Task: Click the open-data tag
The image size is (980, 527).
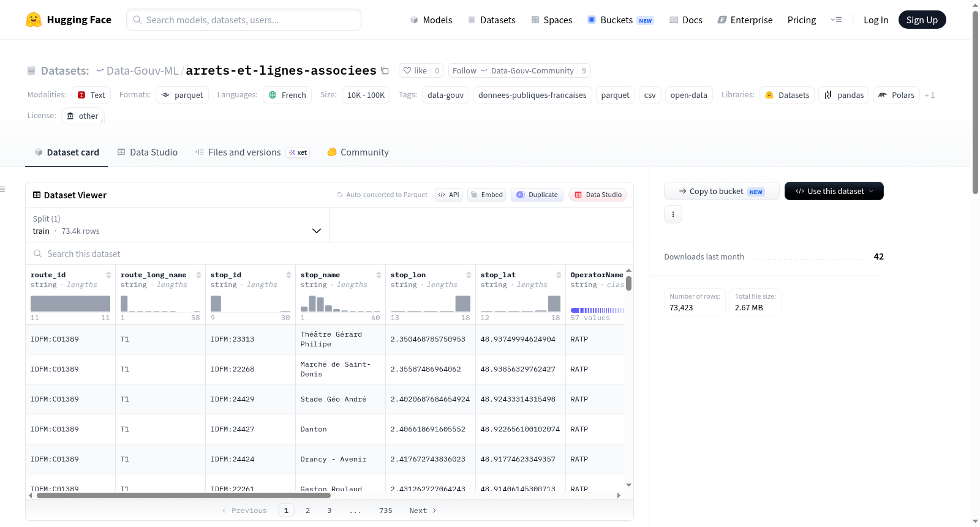Action: [x=688, y=95]
